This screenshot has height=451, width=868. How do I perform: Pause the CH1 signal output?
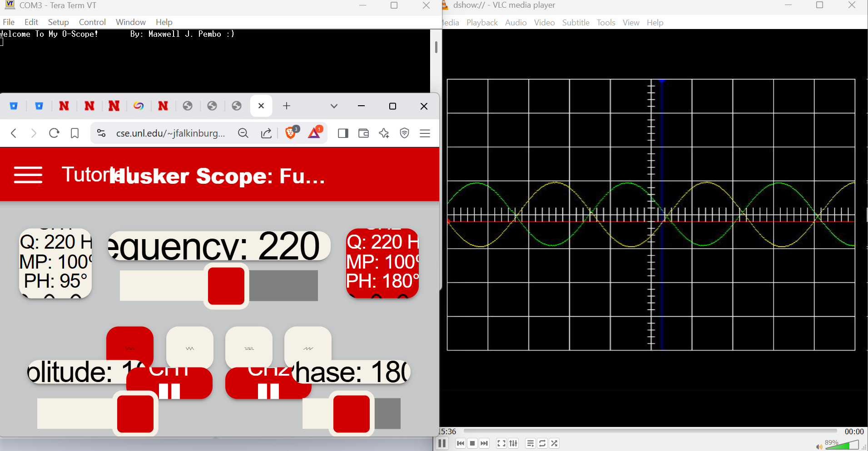point(169,383)
